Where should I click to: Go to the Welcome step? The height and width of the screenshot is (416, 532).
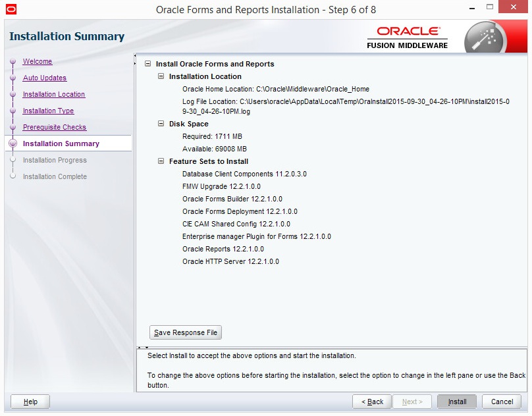tap(38, 61)
